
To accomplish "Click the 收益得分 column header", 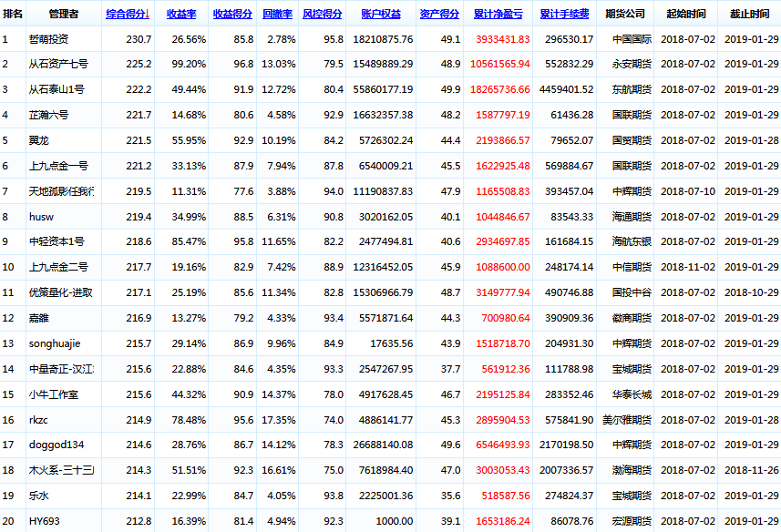I will pos(233,15).
